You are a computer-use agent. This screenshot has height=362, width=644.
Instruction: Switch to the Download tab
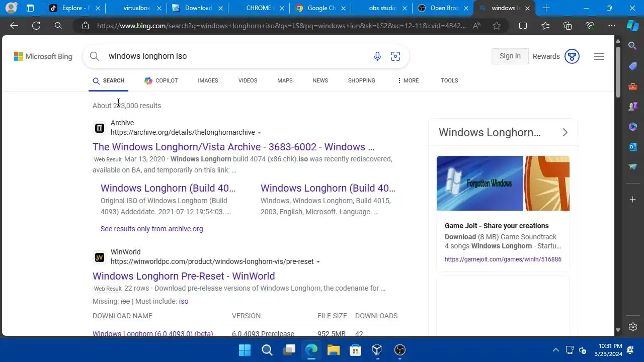[x=198, y=8]
